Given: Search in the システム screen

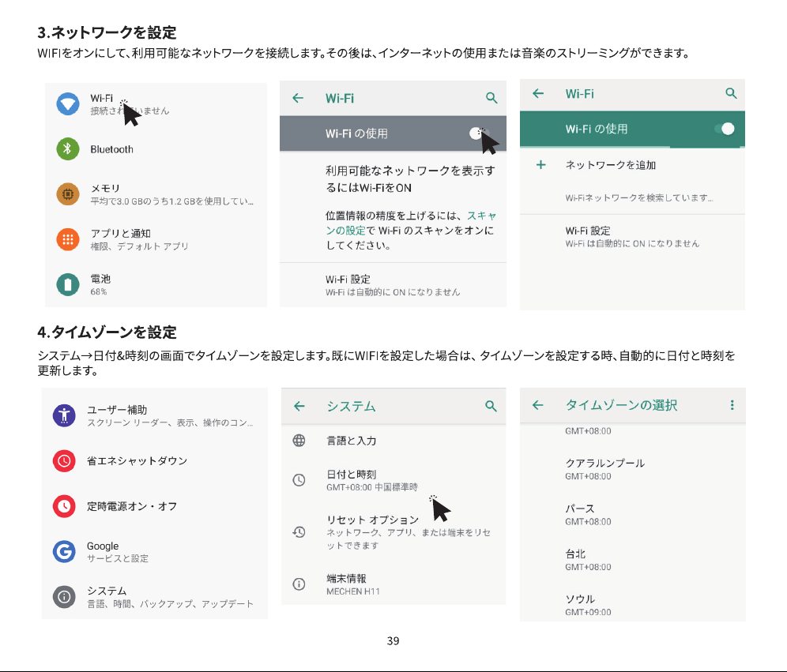Looking at the screenshot, I should click(x=491, y=406).
